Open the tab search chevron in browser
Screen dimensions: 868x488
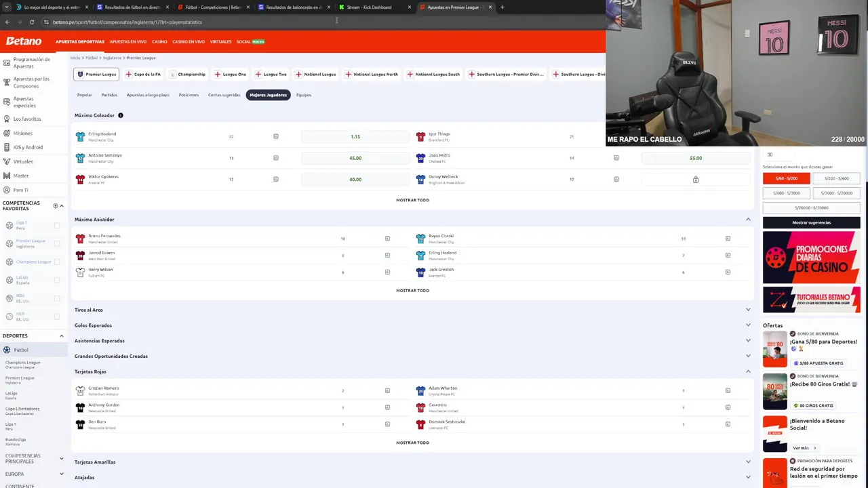[x=6, y=7]
